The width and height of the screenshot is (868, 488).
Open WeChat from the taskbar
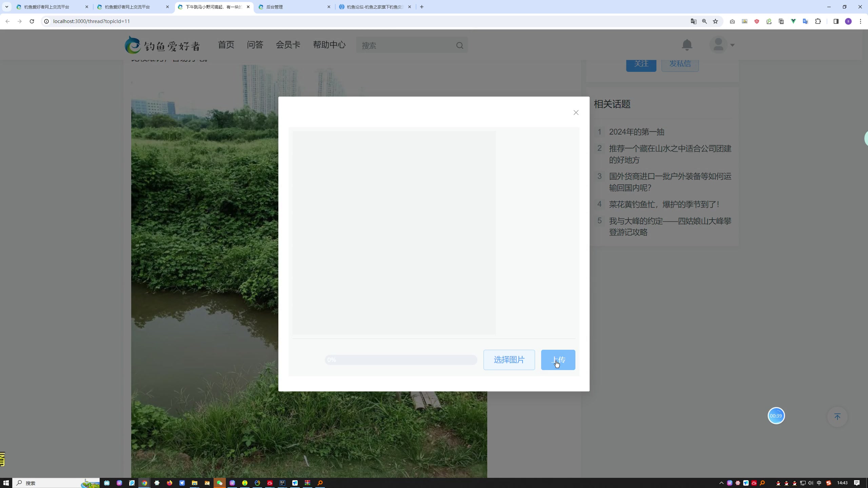(219, 483)
